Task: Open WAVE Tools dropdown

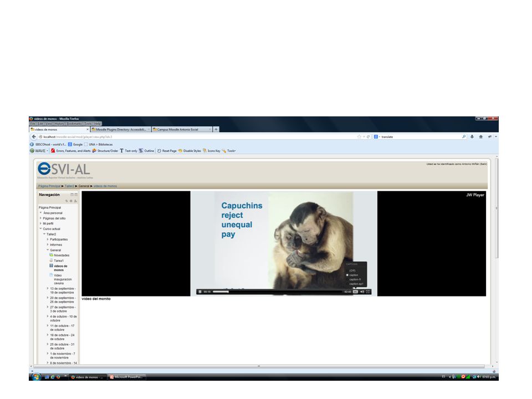Action: click(229, 151)
